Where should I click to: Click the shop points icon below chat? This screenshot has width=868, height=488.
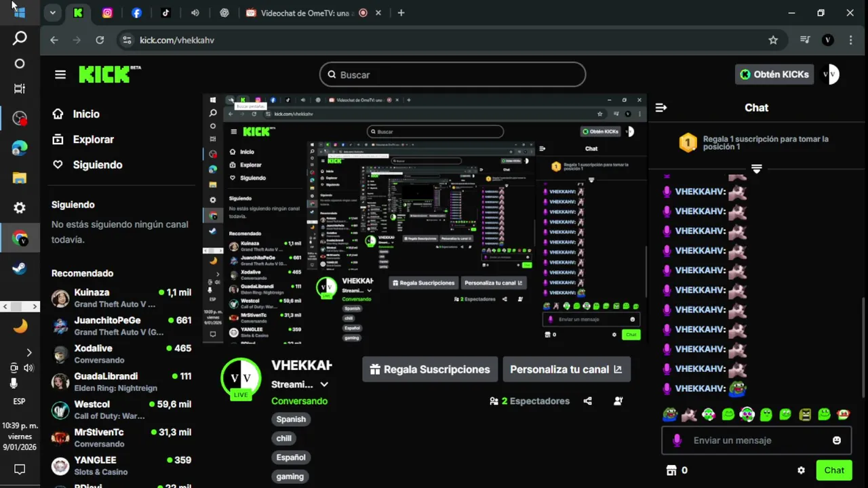tap(672, 470)
